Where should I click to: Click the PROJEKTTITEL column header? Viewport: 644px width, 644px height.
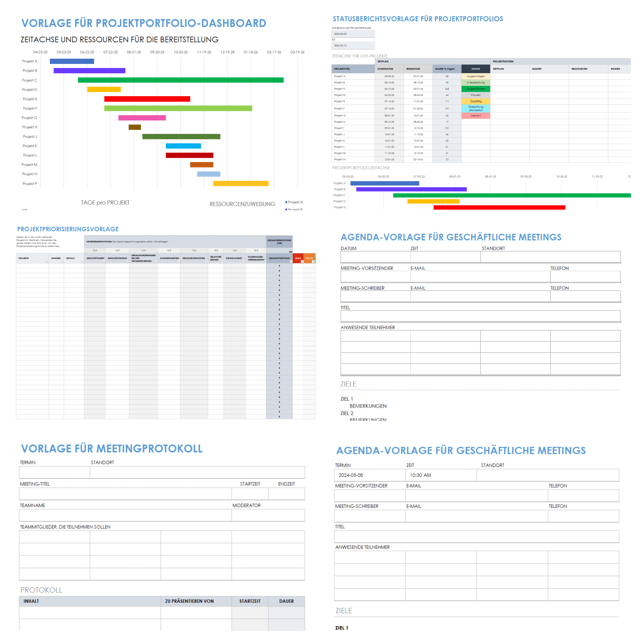pyautogui.click(x=353, y=69)
